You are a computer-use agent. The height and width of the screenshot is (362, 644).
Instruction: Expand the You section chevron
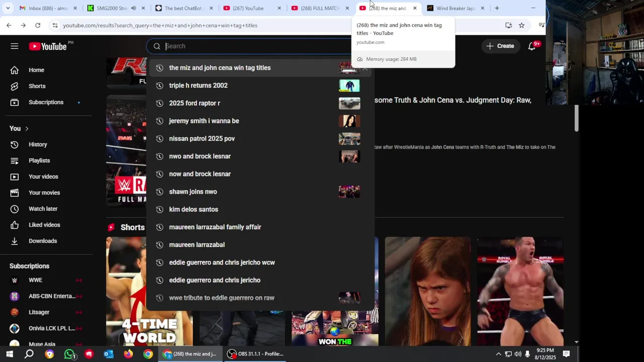point(27,129)
